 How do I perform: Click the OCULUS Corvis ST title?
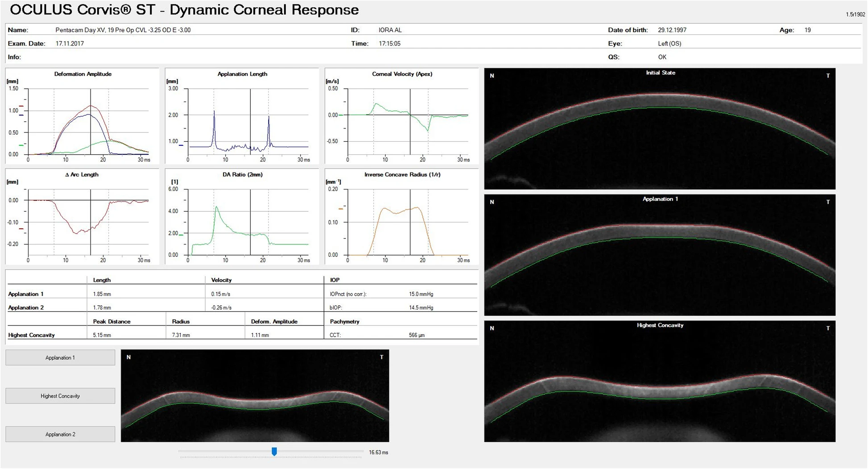[x=184, y=10]
